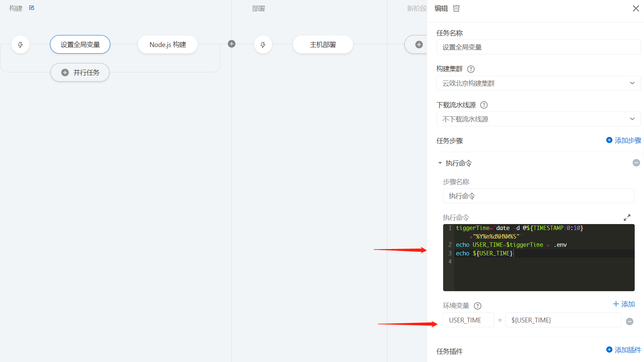The height and width of the screenshot is (362, 644).
Task: Add a task in the 新阶段 column
Action: (x=419, y=44)
